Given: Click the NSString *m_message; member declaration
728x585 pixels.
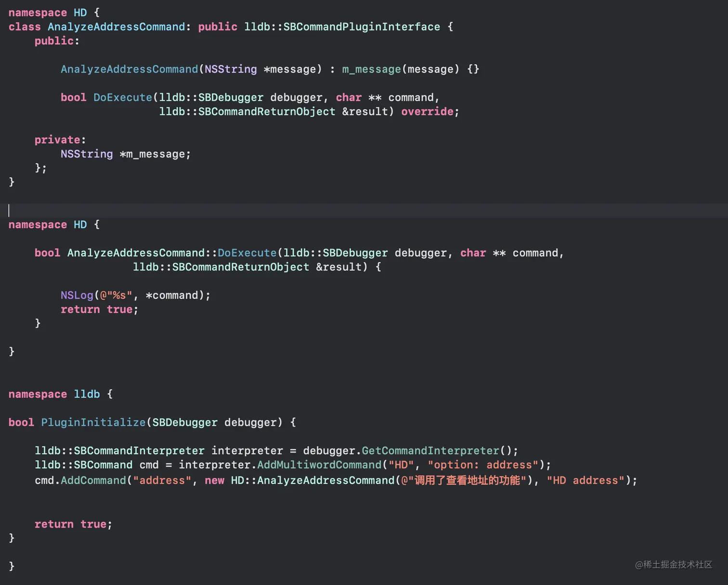Looking at the screenshot, I should coord(126,154).
